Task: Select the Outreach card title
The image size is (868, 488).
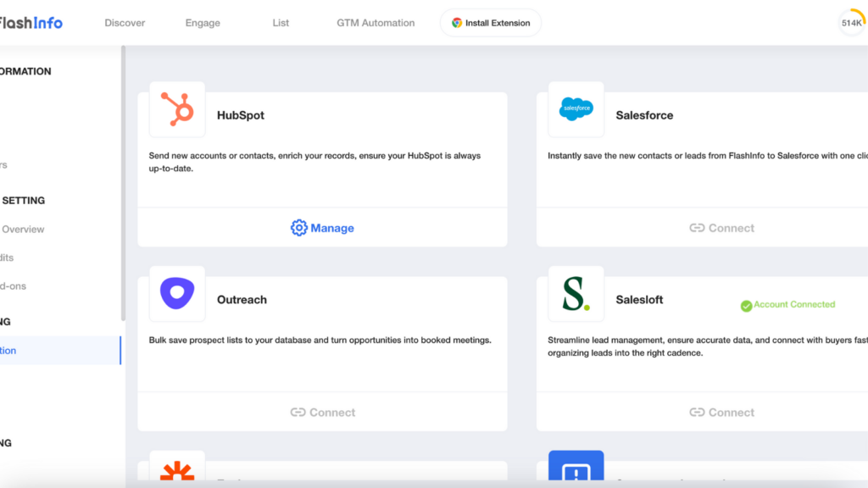Action: [242, 299]
